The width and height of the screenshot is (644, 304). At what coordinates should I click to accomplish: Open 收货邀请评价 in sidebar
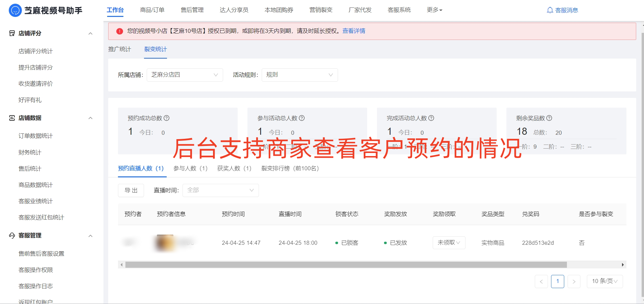click(35, 84)
